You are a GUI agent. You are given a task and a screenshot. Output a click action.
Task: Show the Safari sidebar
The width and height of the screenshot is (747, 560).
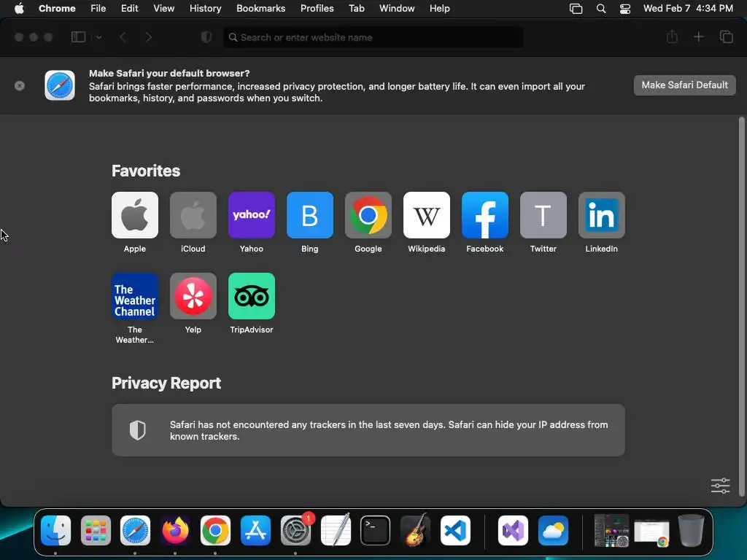(x=78, y=37)
